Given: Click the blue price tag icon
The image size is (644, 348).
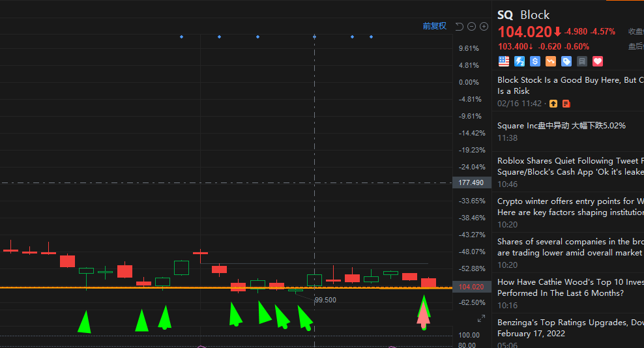Looking at the screenshot, I should pyautogui.click(x=566, y=61).
